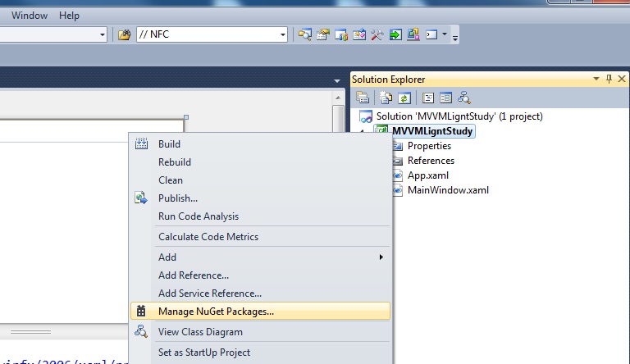Click View Code icon in Solution Explorer
This screenshot has width=630, height=364.
[428, 98]
